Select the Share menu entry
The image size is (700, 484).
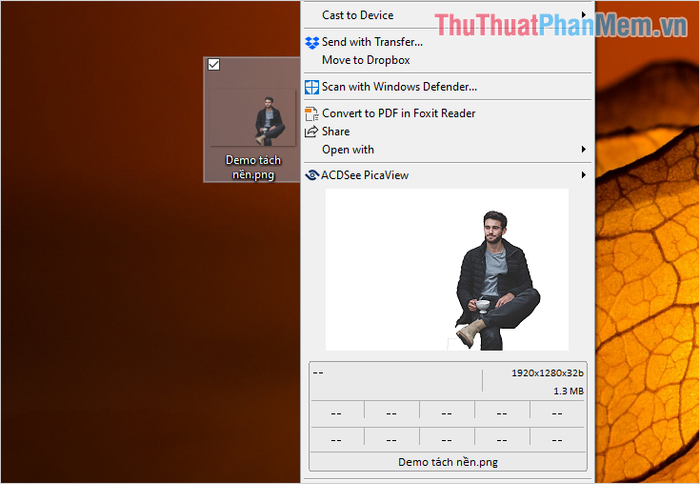pyautogui.click(x=448, y=131)
